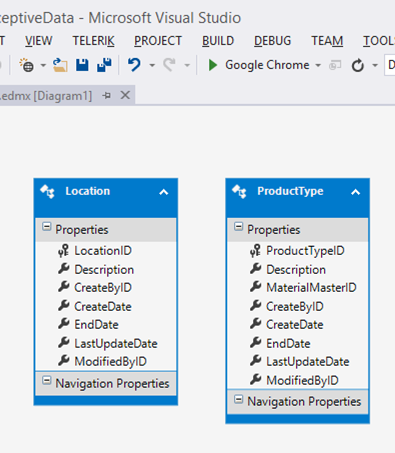Open the DEBUG menu
The image size is (395, 453).
[272, 41]
